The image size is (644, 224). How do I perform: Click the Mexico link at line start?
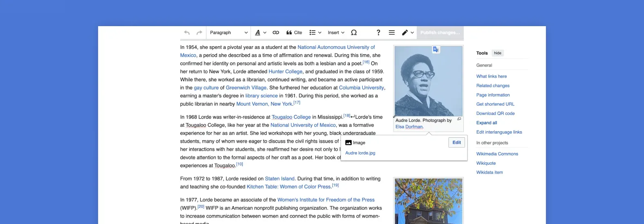pos(188,56)
